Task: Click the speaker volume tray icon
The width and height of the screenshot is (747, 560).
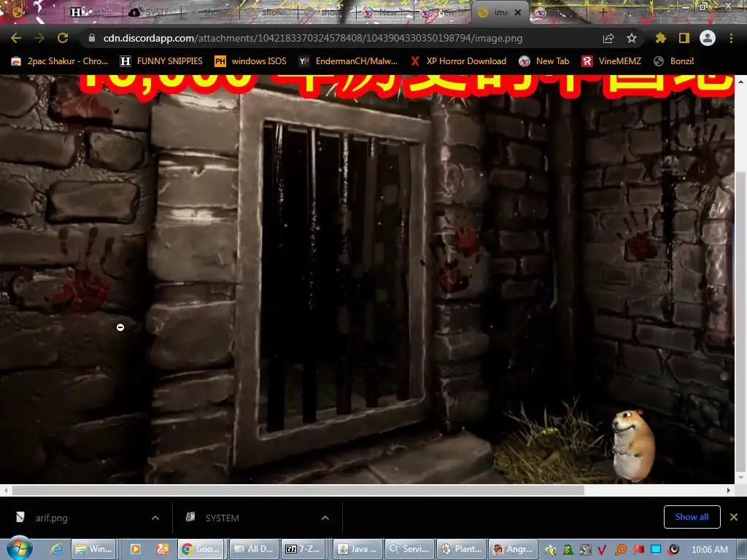Action: point(673,550)
